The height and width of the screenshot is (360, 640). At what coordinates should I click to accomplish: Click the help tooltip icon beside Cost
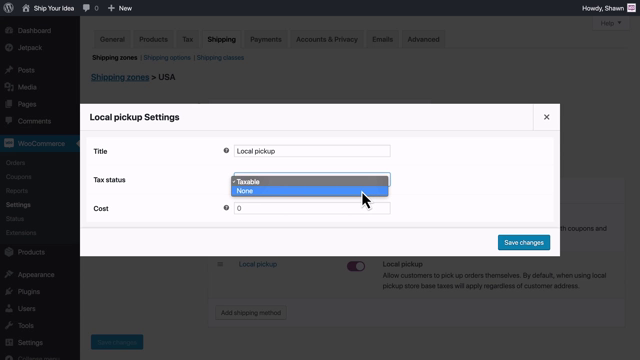[x=226, y=208]
